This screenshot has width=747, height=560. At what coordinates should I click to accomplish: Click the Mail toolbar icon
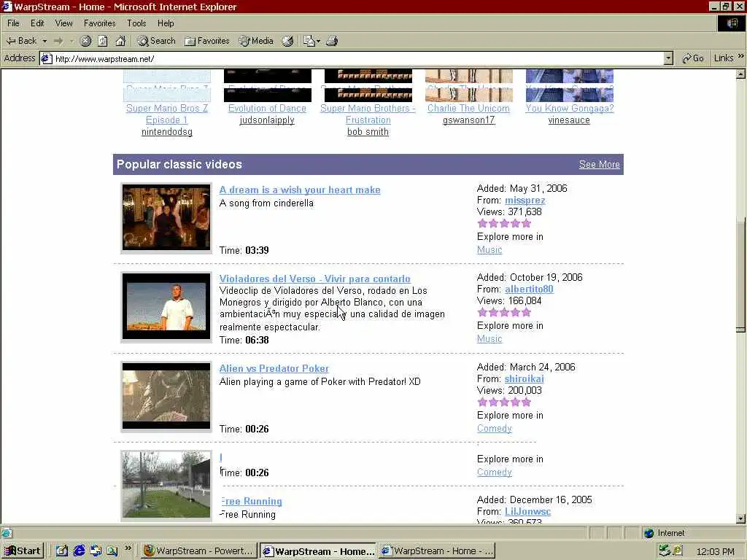coord(309,41)
